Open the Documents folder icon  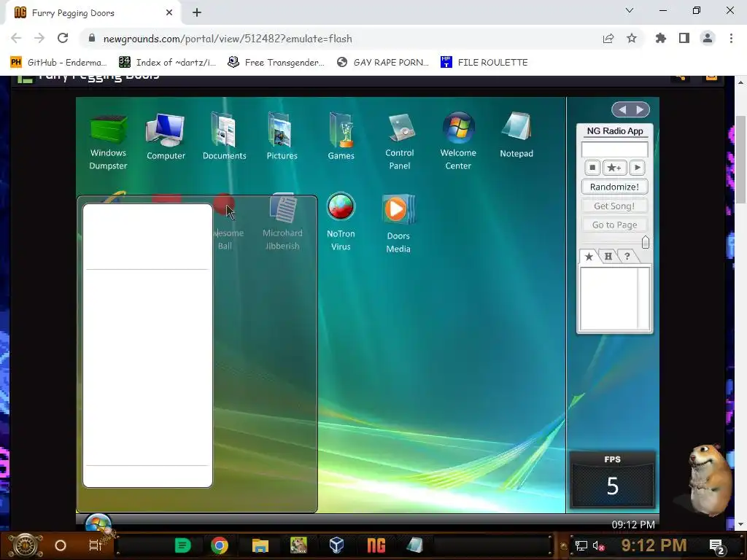(225, 136)
